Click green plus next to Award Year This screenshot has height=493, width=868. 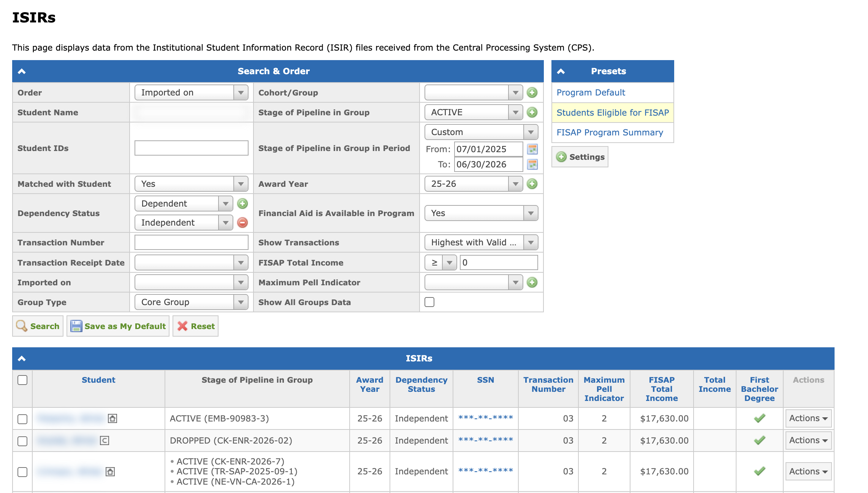(x=532, y=184)
